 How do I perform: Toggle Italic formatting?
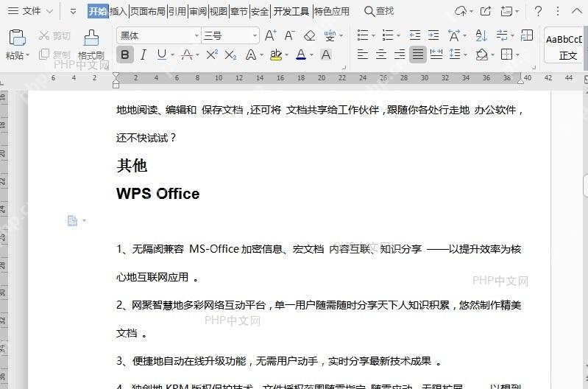coord(143,55)
